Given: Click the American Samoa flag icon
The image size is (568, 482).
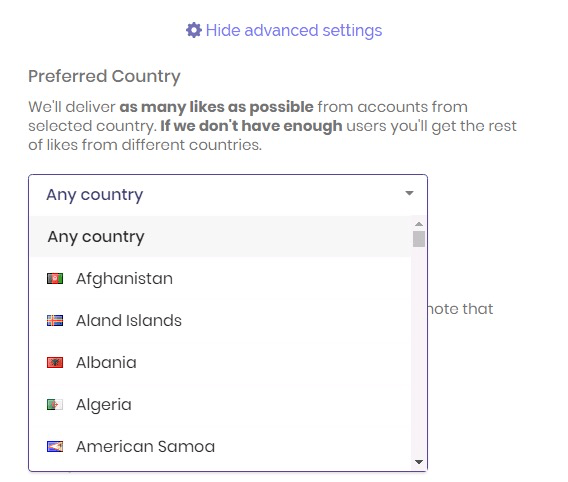Looking at the screenshot, I should pos(55,447).
